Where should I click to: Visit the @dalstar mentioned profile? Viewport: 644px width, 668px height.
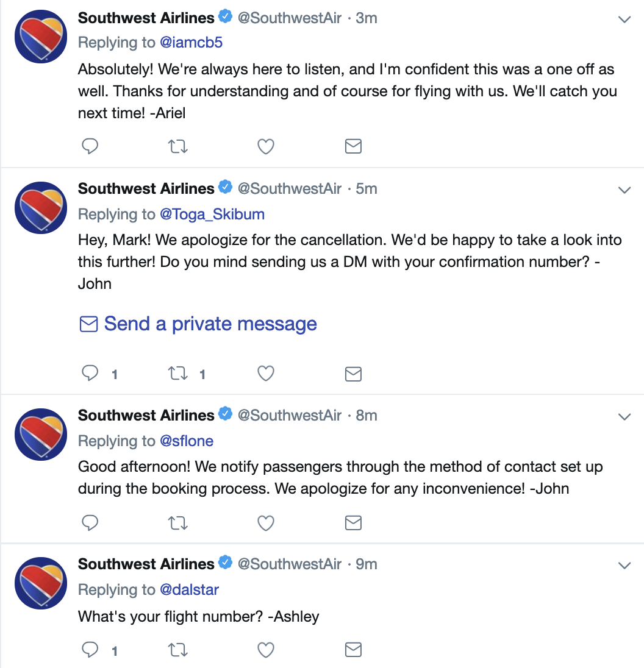coord(189,589)
